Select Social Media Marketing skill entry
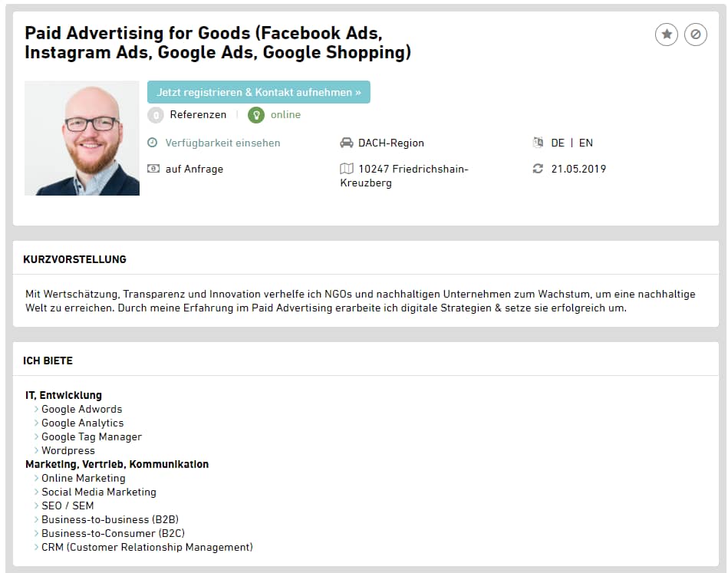This screenshot has height=573, width=728. click(x=98, y=492)
